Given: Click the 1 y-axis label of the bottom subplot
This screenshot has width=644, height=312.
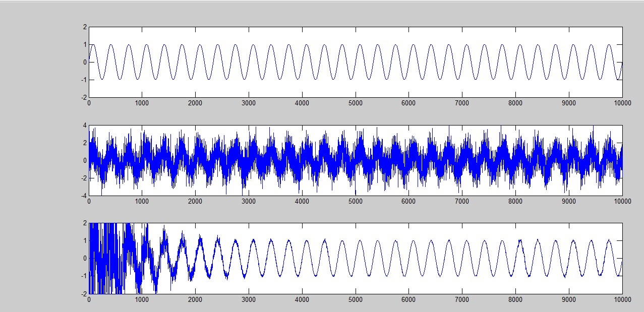Looking at the screenshot, I should (85, 240).
